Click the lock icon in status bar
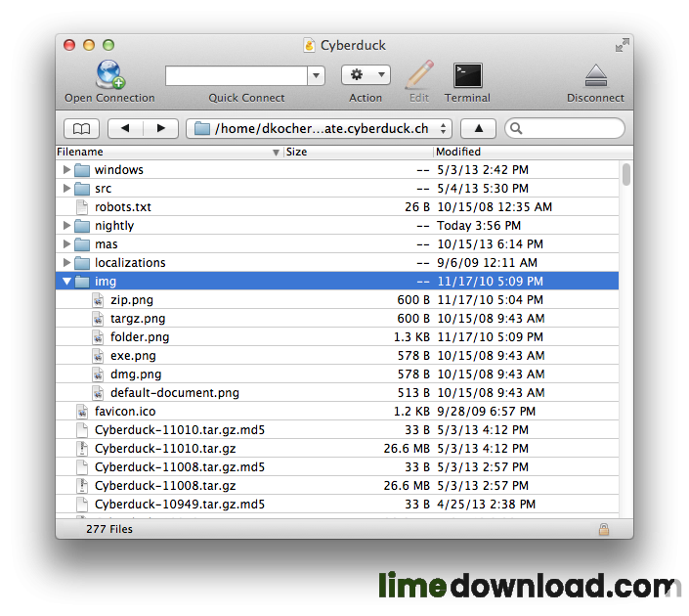The height and width of the screenshot is (616, 689). click(604, 529)
